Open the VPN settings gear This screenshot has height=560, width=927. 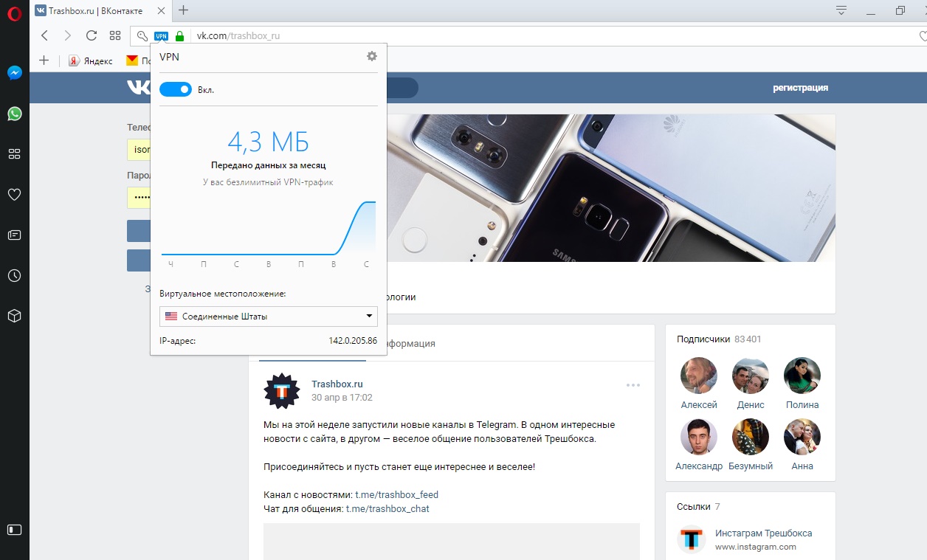tap(371, 56)
